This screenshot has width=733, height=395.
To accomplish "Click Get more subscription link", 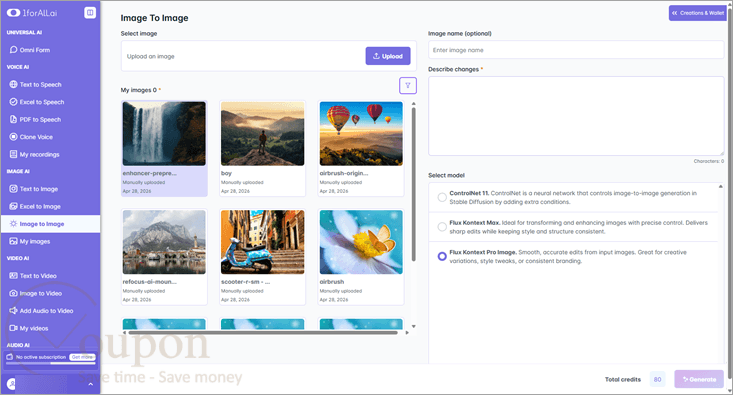I will pos(82,357).
